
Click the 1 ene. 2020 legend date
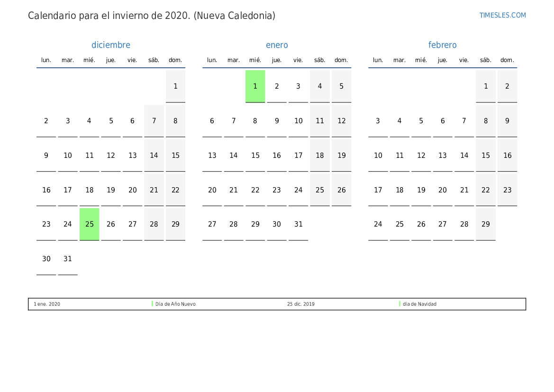[47, 304]
